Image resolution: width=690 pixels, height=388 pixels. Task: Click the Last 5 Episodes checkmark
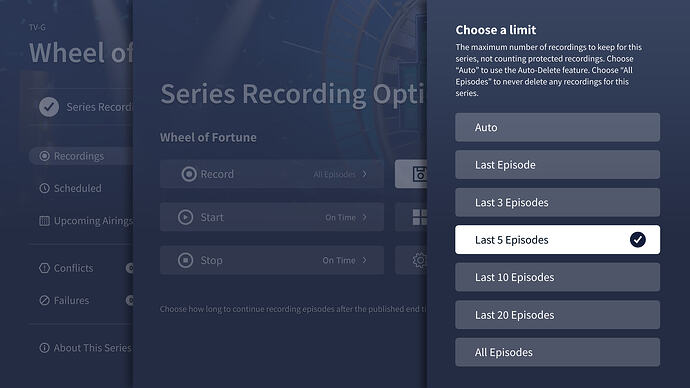638,240
